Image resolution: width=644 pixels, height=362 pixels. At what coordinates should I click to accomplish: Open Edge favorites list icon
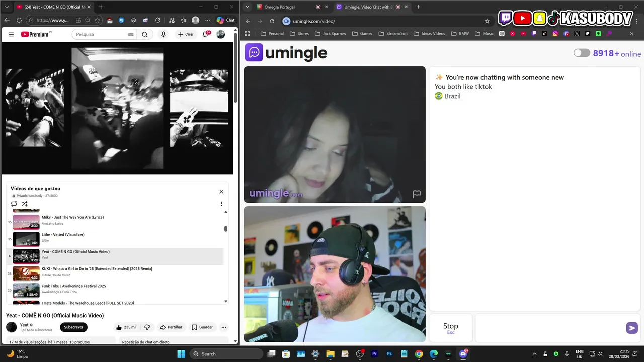184,20
